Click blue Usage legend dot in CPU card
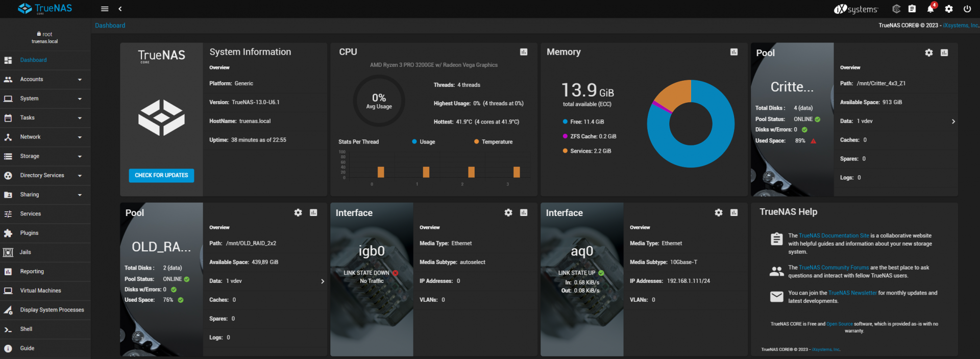980x359 pixels. pyautogui.click(x=414, y=142)
